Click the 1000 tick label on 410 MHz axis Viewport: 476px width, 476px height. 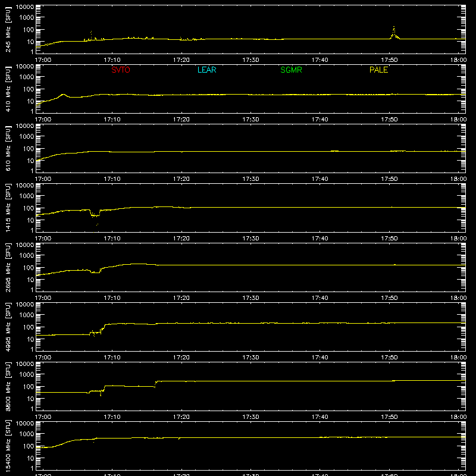click(27, 77)
